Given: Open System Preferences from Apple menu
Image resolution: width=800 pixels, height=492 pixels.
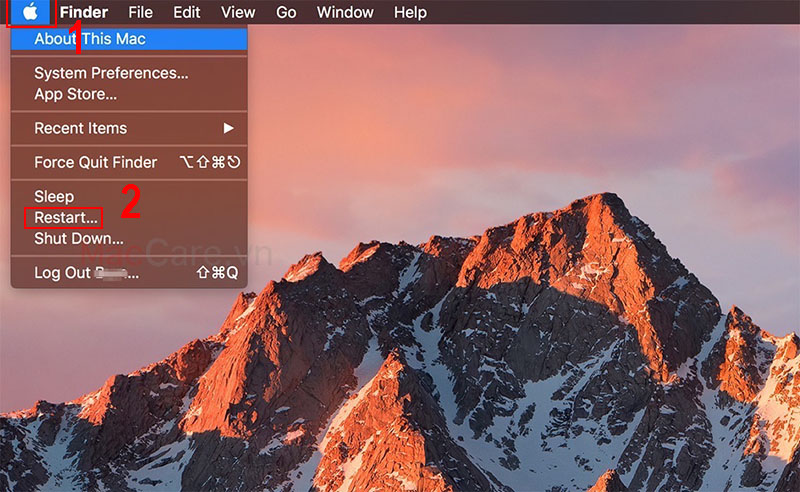Looking at the screenshot, I should 129,73.
